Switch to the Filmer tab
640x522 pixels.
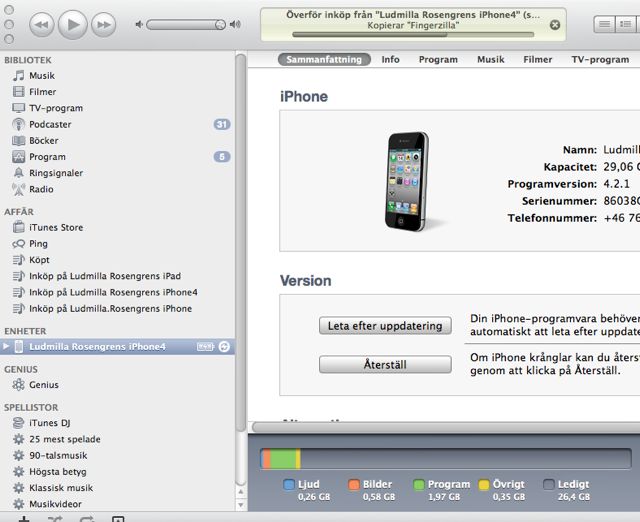click(x=537, y=59)
